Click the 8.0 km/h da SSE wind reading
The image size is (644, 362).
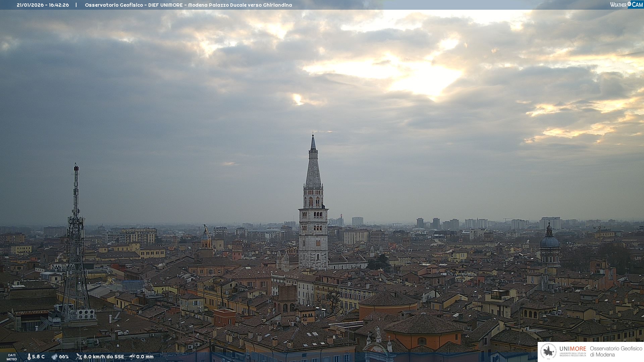click(x=104, y=357)
